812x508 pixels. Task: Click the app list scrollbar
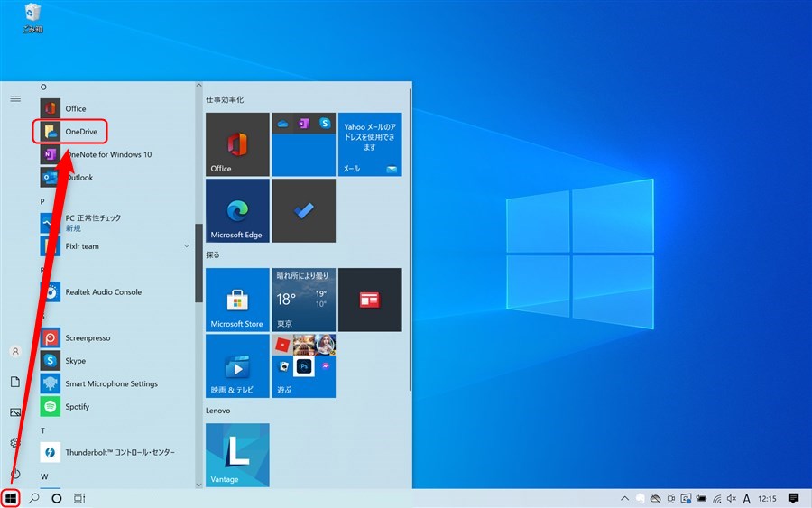198,262
